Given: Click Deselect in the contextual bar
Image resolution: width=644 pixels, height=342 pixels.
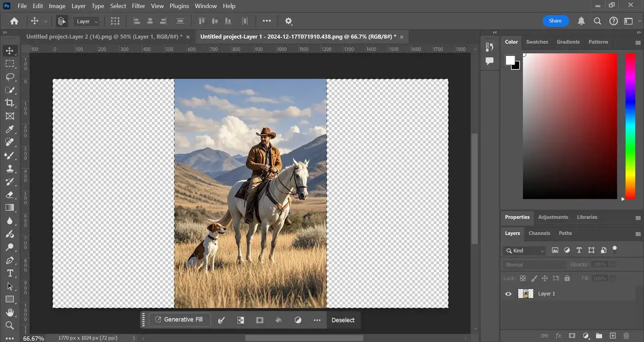Looking at the screenshot, I should 343,320.
